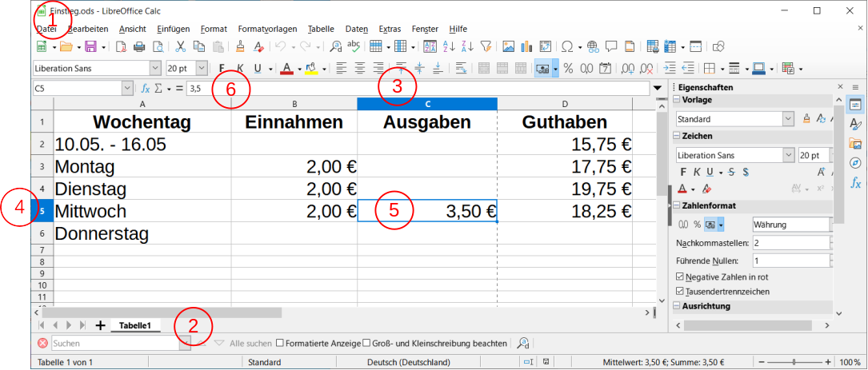Select column D header
Viewport: 868px width, 370px height.
tap(564, 104)
